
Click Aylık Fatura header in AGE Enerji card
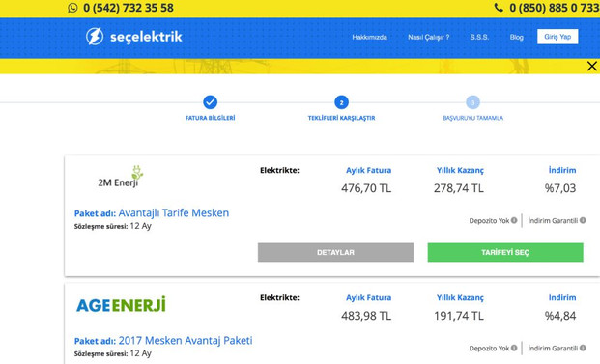tap(368, 297)
